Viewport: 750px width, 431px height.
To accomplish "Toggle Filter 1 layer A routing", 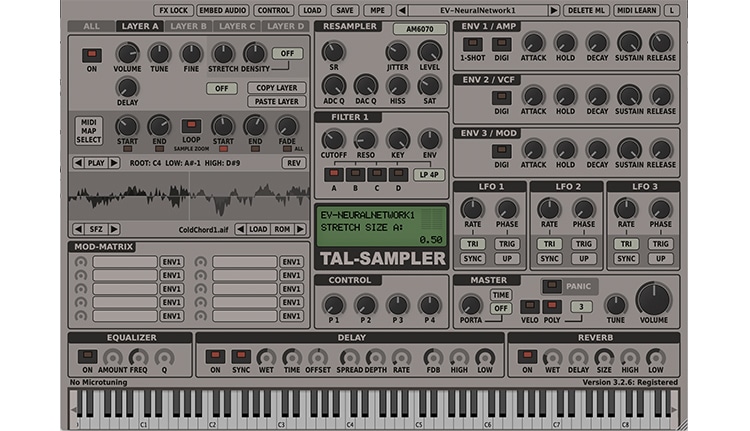I will pyautogui.click(x=334, y=174).
